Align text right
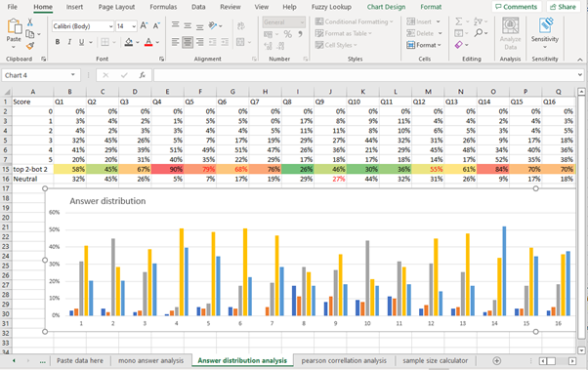 (x=200, y=42)
